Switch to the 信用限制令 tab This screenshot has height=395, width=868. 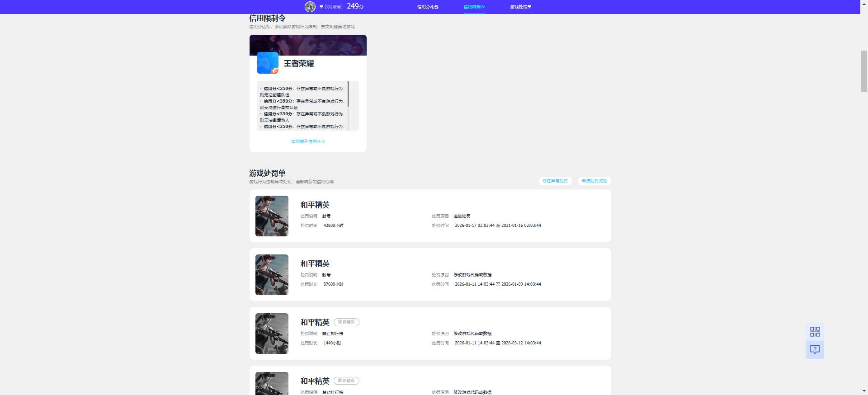pyautogui.click(x=474, y=7)
